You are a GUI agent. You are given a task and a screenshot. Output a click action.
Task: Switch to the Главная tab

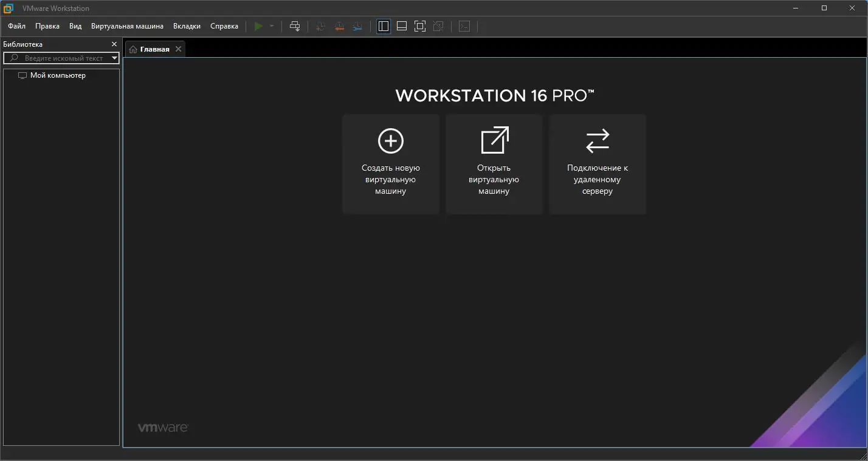pyautogui.click(x=154, y=49)
